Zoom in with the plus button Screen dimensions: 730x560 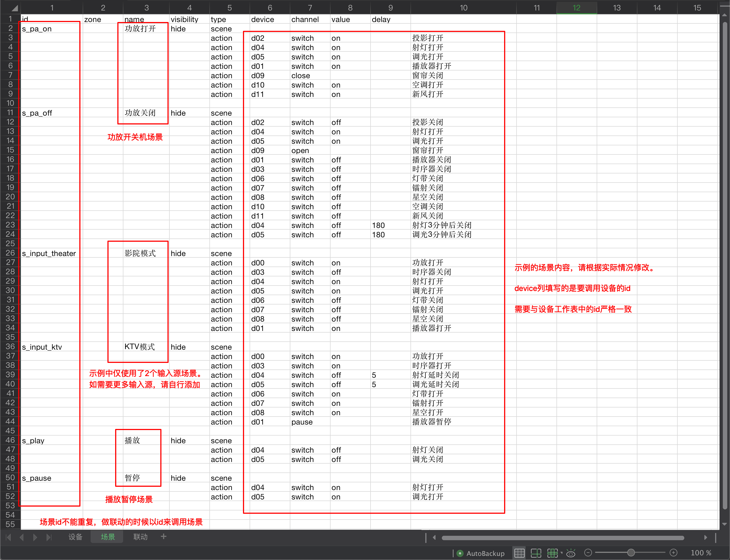(673, 553)
